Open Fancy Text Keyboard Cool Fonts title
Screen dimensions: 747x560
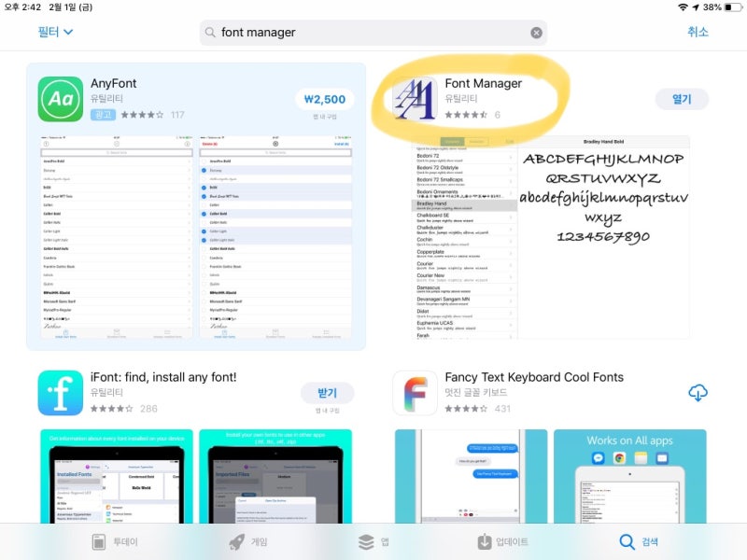[x=534, y=377]
